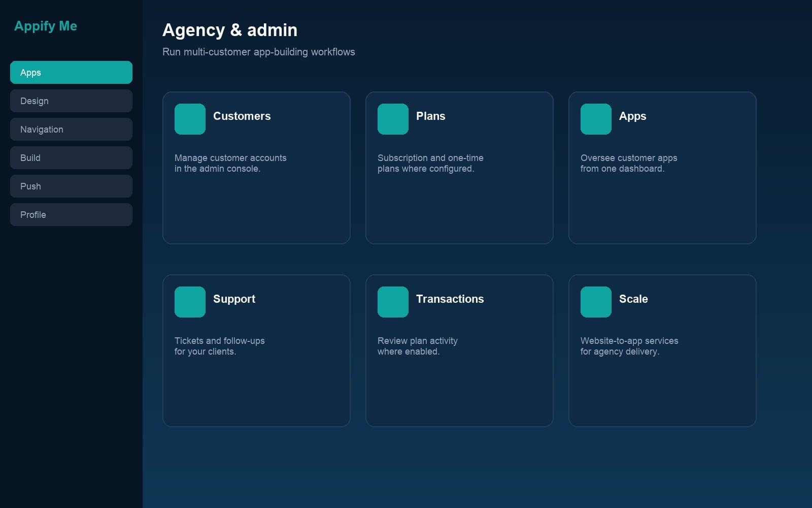This screenshot has height=508, width=812.
Task: Click 'Subscription and one-time plans' description
Action: coord(430,163)
